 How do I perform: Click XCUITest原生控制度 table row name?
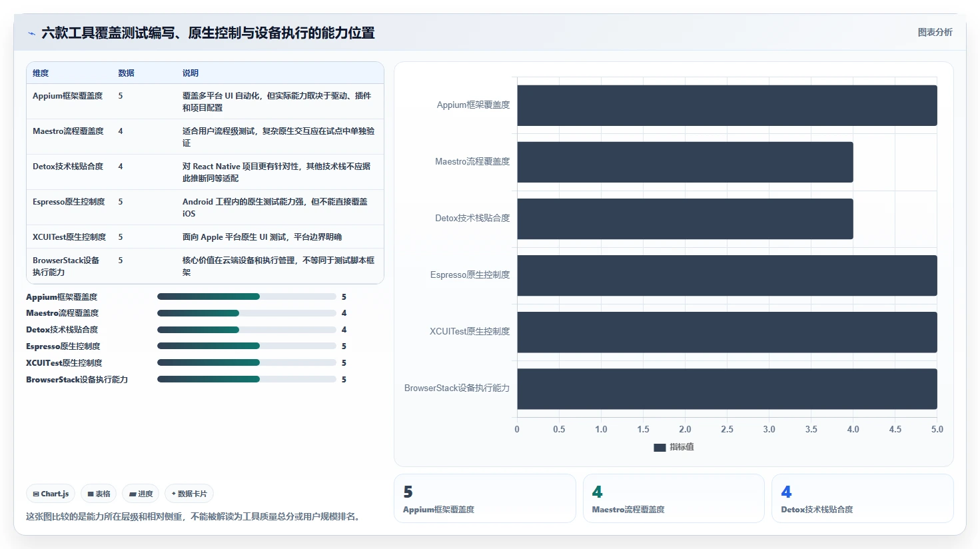pos(69,237)
